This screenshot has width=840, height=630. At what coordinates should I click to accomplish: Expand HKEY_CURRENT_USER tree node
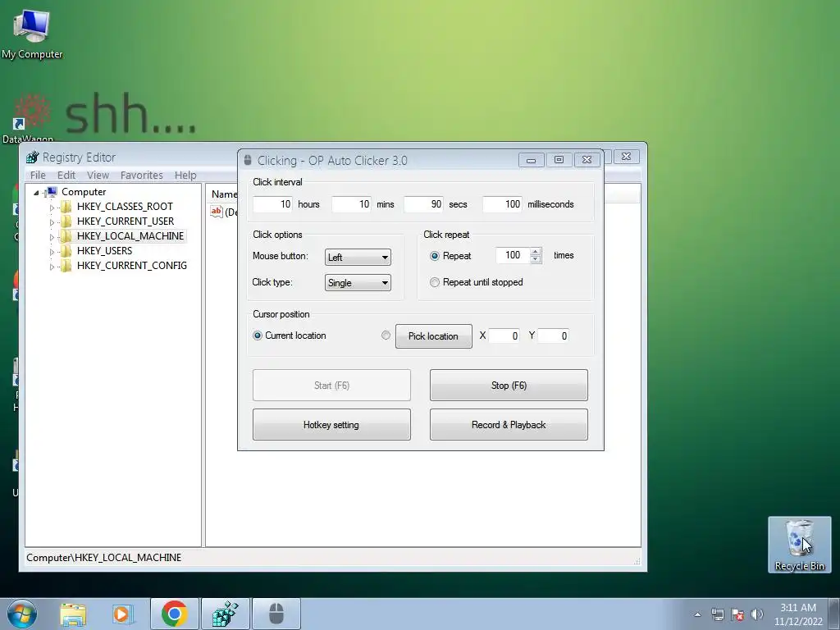pyautogui.click(x=52, y=221)
